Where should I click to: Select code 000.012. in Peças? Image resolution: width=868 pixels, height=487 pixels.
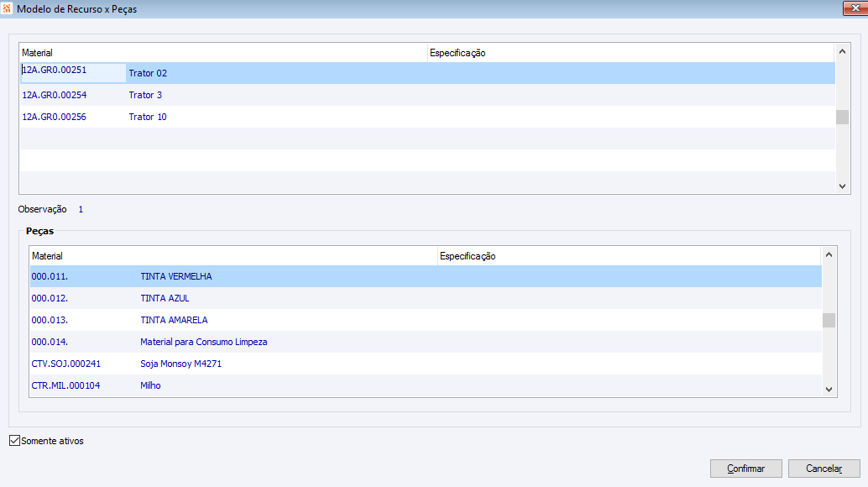(x=50, y=298)
